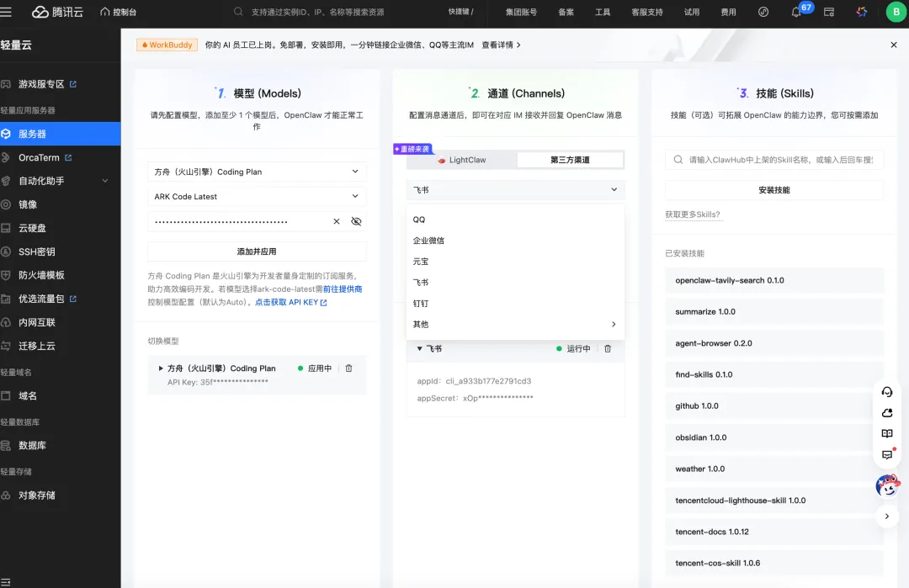Toggle API key visibility eye icon

pyautogui.click(x=356, y=221)
